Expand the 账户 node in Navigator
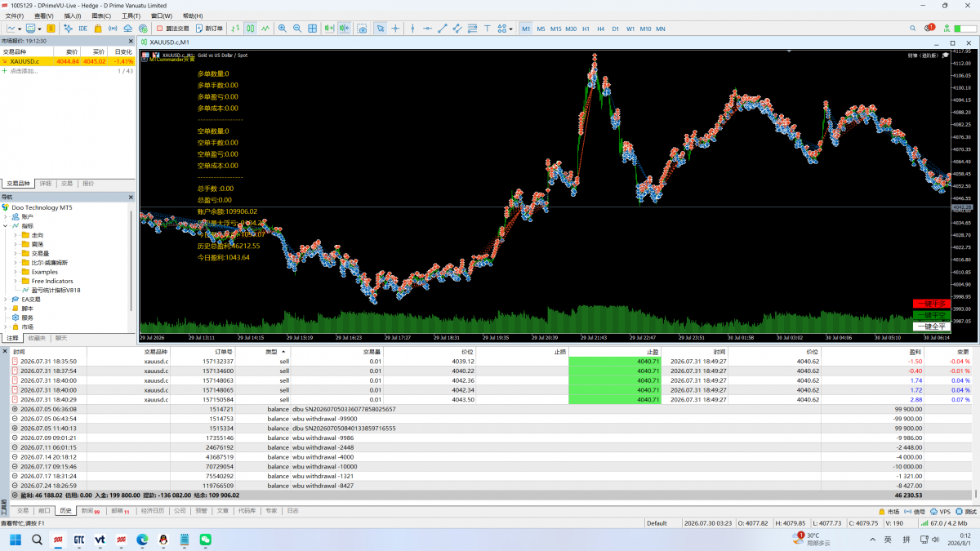This screenshot has width=980, height=551. coord(5,216)
